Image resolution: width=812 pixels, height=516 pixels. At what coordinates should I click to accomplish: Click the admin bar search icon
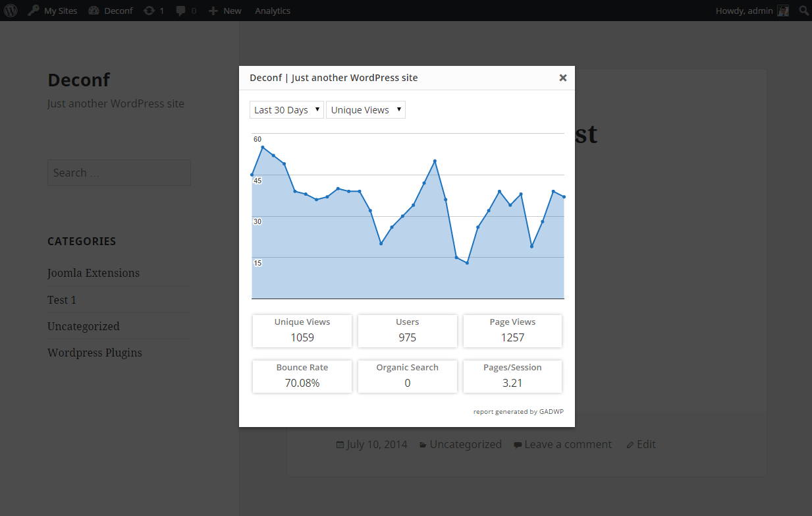pos(803,11)
